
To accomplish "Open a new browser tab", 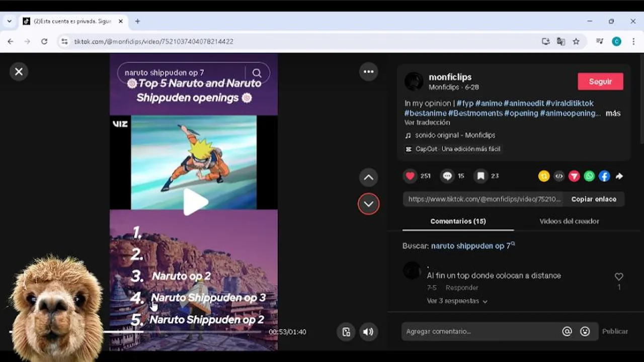I will [137, 22].
